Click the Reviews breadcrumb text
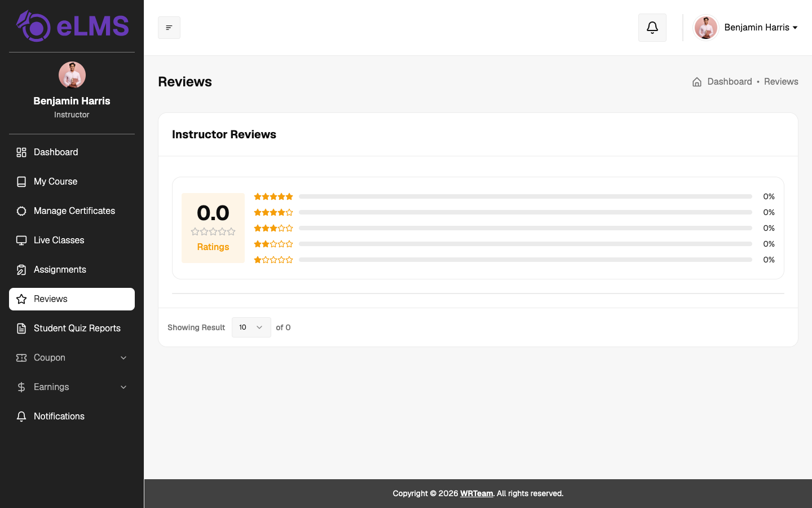The width and height of the screenshot is (812, 508). [x=781, y=82]
